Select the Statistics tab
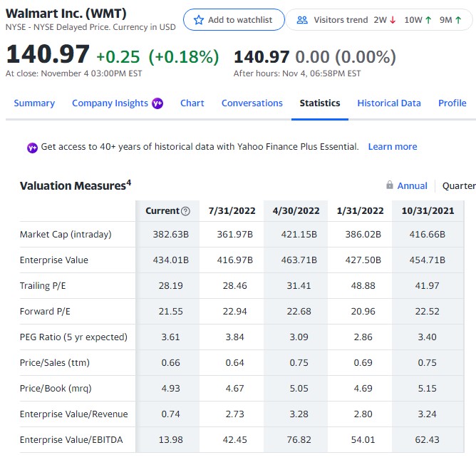Viewport: 476px width, 465px height. coord(320,103)
